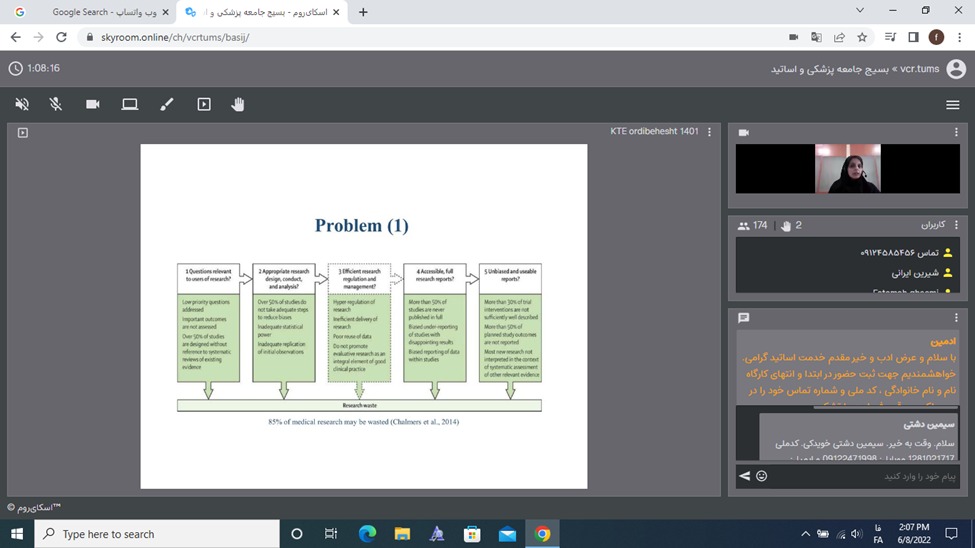Open the hamburger menu on the right
Screen dimensions: 975x548
tap(952, 105)
